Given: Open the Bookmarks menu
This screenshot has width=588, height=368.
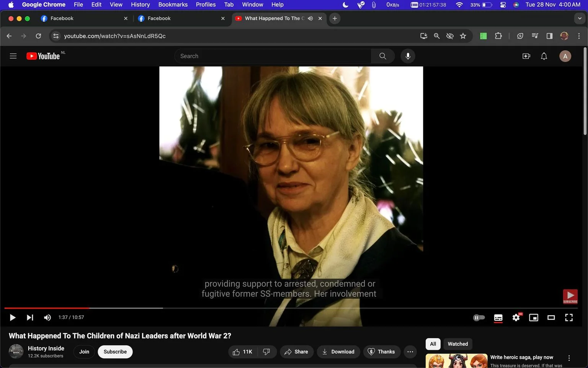Looking at the screenshot, I should [173, 5].
